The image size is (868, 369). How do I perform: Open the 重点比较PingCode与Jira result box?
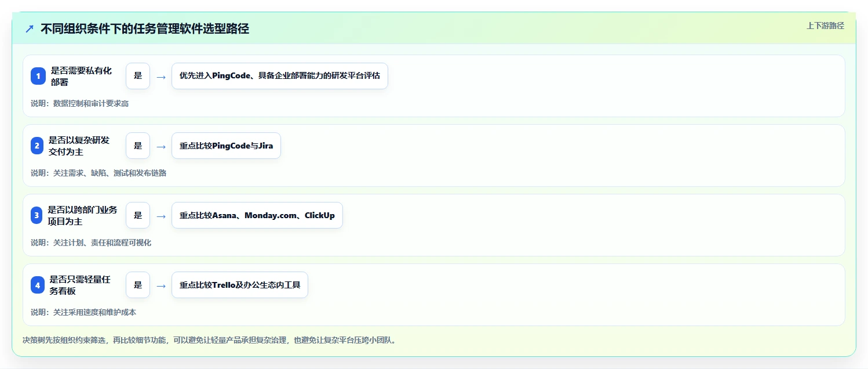pyautogui.click(x=226, y=146)
